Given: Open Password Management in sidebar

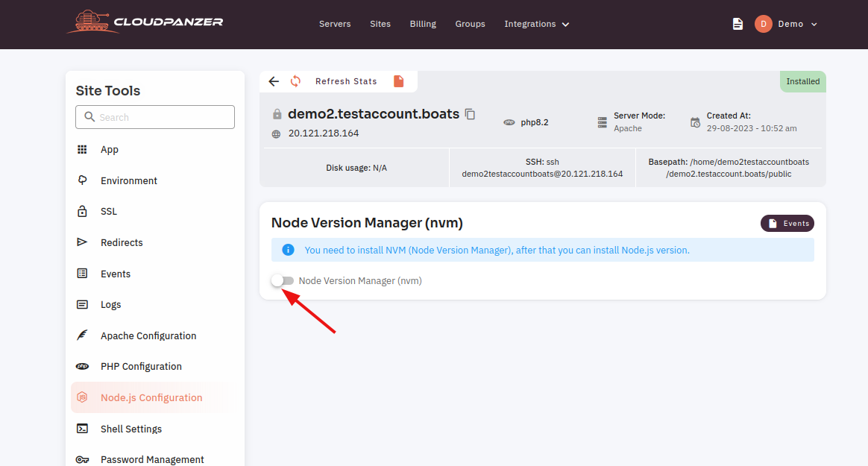Looking at the screenshot, I should click(153, 460).
